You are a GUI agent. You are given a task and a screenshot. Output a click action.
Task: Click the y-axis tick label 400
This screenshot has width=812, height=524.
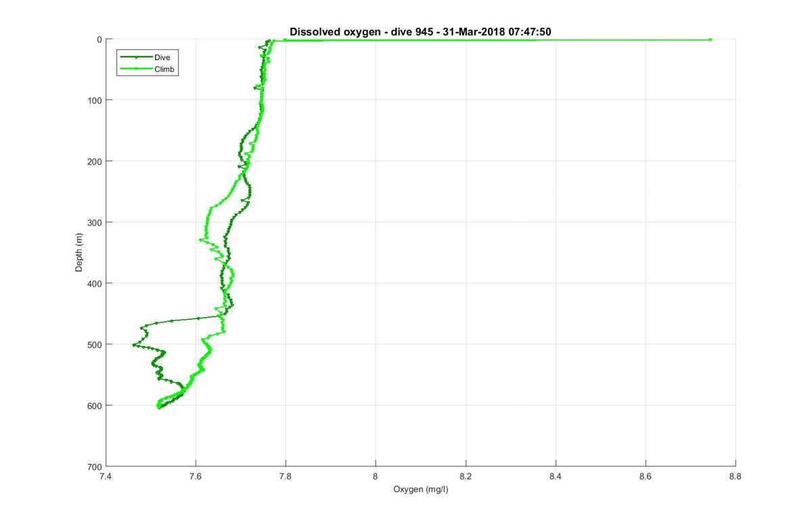(x=95, y=283)
